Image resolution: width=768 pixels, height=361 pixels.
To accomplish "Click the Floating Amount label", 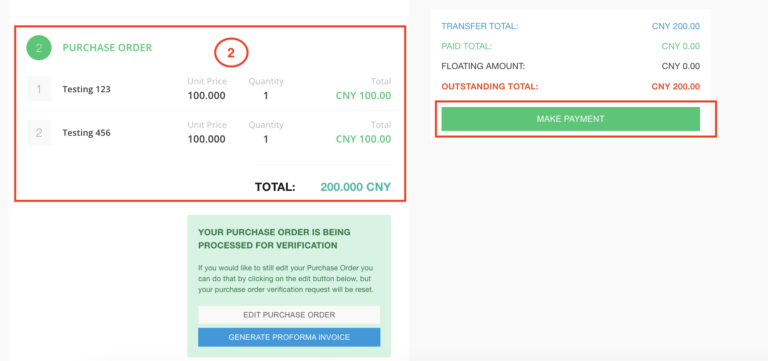I will point(483,66).
